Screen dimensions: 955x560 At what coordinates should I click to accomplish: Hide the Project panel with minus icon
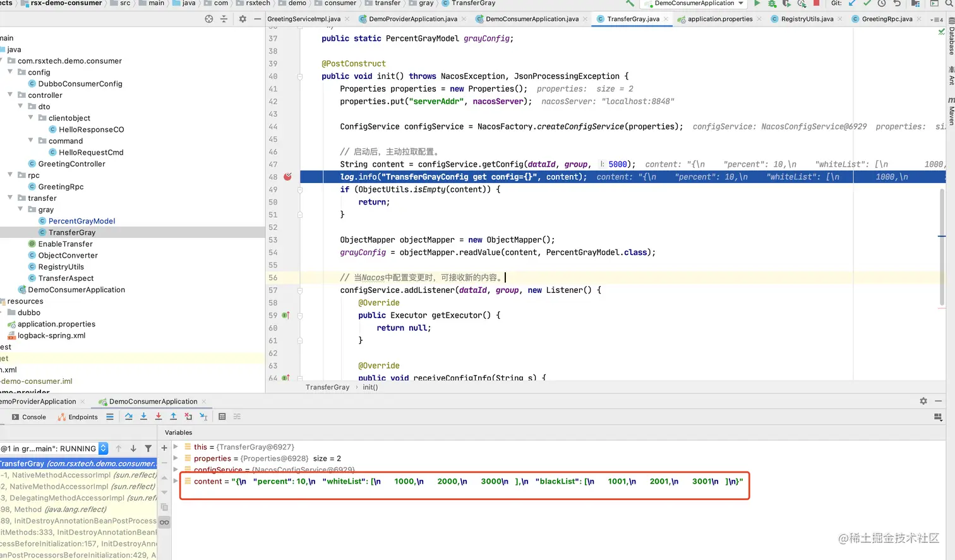click(257, 19)
